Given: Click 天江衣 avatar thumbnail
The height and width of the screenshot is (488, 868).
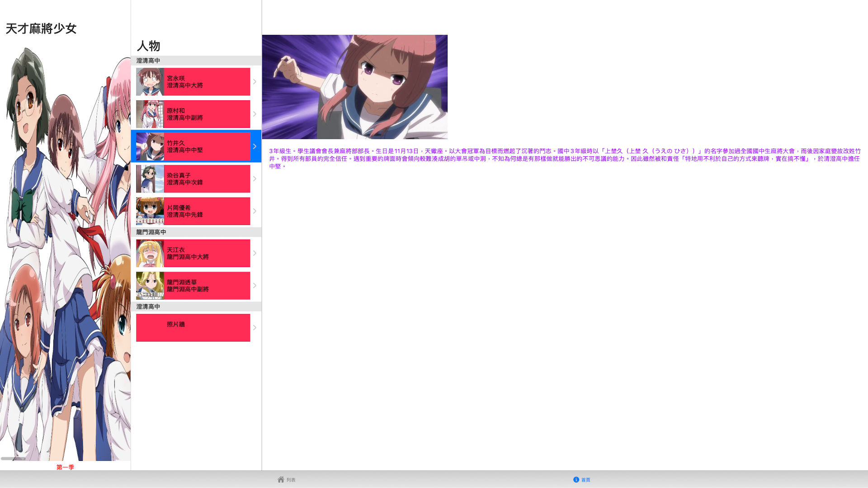Looking at the screenshot, I should coord(150,253).
